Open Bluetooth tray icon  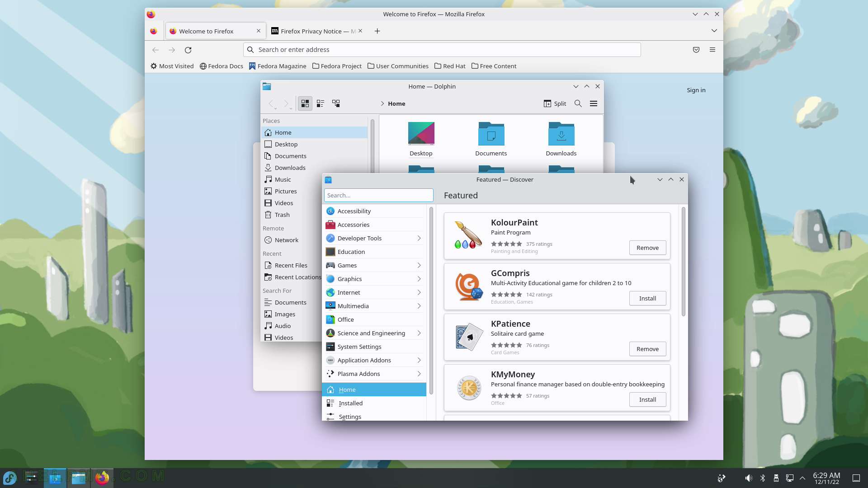[x=763, y=478]
